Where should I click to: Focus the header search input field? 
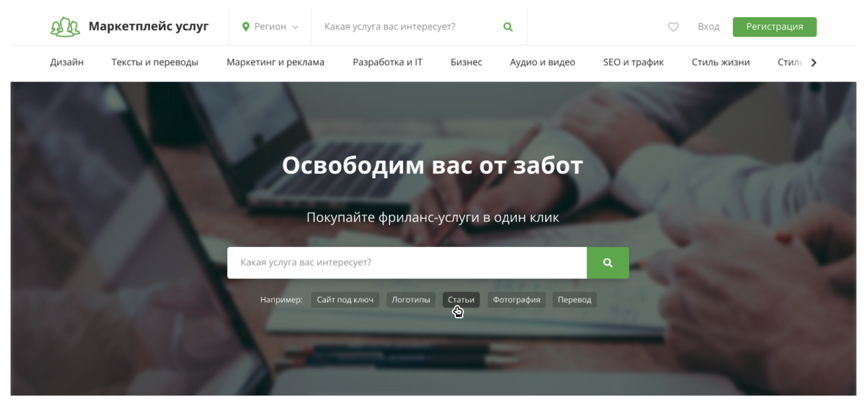[406, 27]
